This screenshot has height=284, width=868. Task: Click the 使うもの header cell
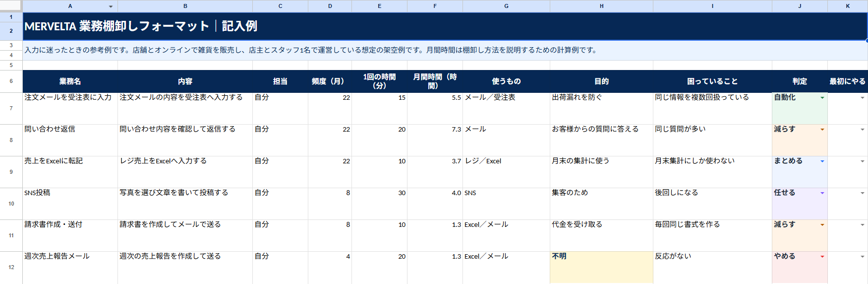tap(506, 81)
